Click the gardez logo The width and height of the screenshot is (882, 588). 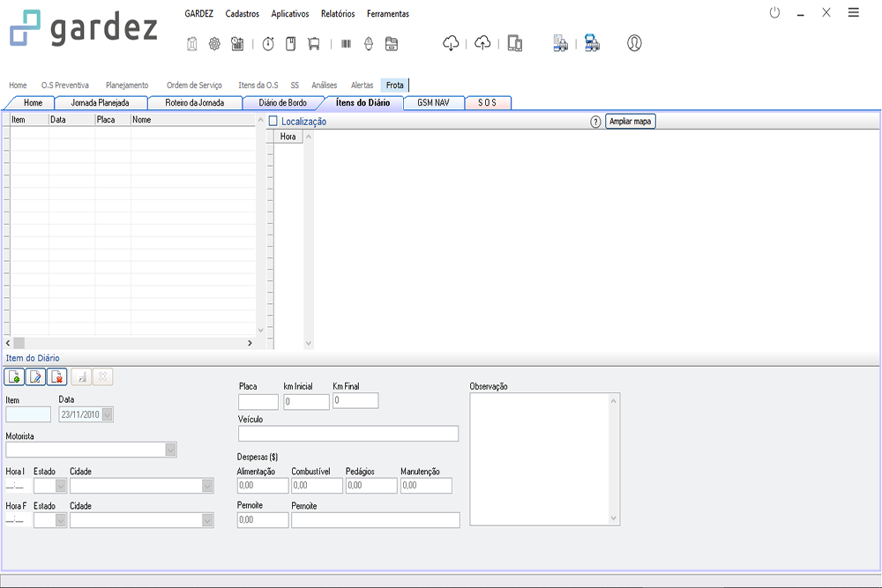tap(84, 27)
